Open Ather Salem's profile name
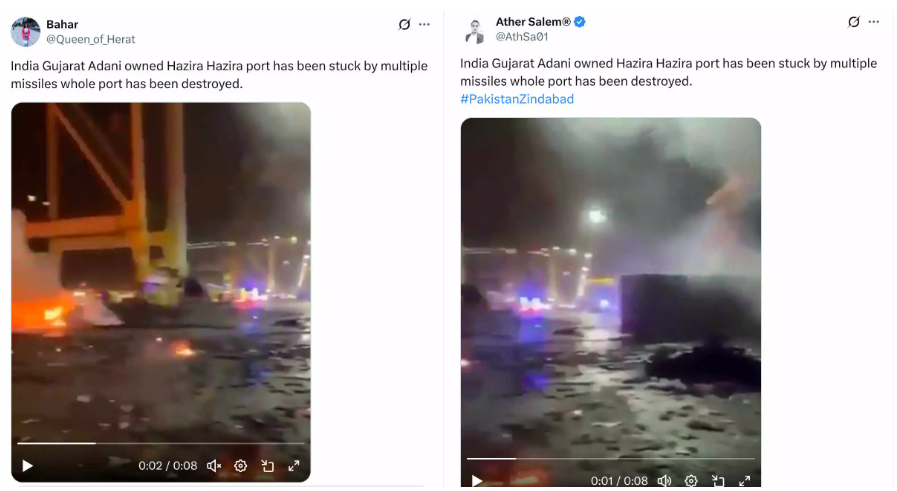 pyautogui.click(x=533, y=22)
